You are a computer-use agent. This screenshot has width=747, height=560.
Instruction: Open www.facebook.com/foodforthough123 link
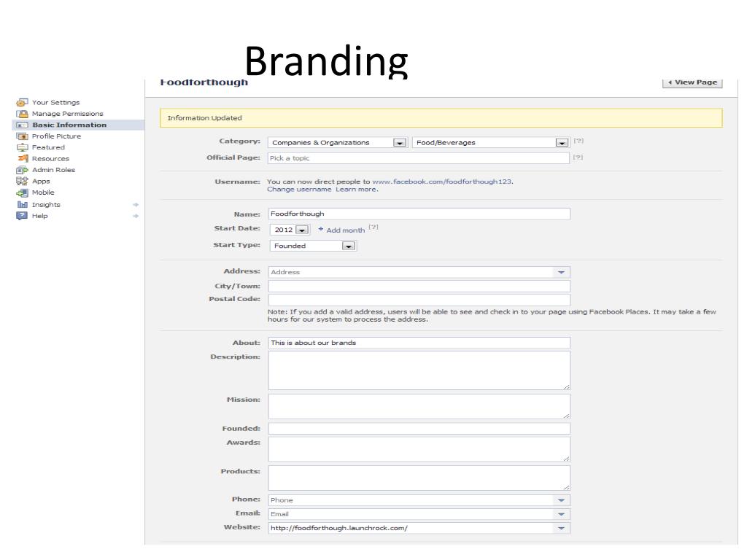point(441,182)
